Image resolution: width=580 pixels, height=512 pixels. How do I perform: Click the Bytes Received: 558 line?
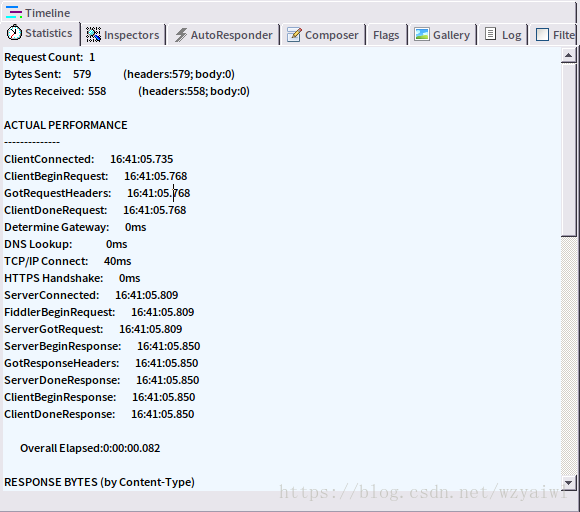pos(127,91)
